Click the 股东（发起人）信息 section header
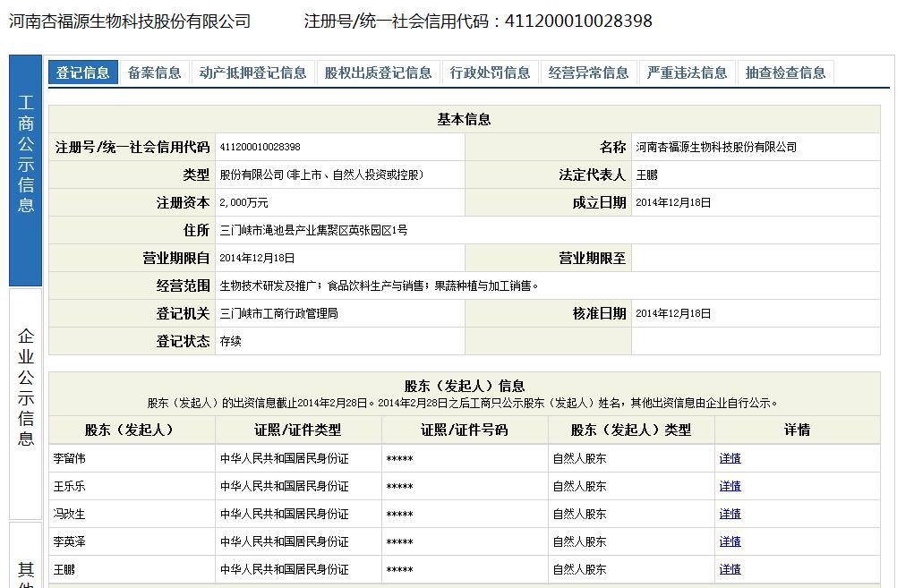 465,386
